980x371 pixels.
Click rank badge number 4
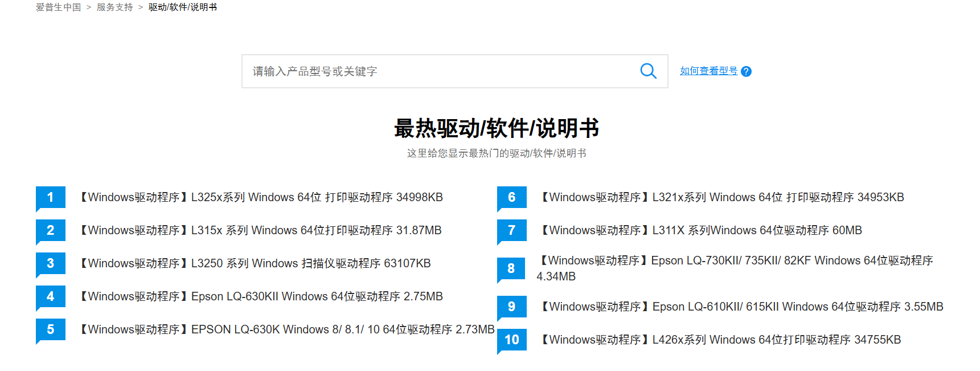51,297
